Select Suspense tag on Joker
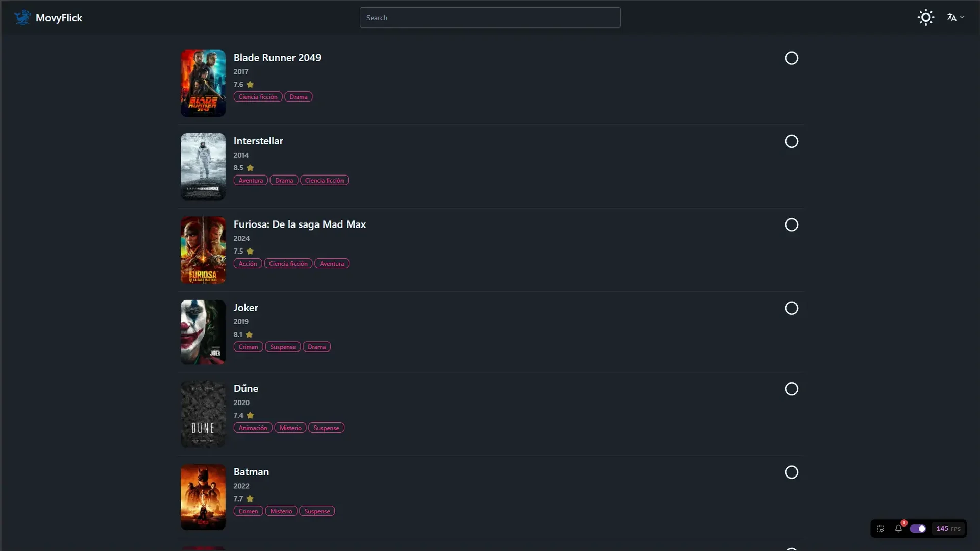This screenshot has width=980, height=551. [283, 347]
